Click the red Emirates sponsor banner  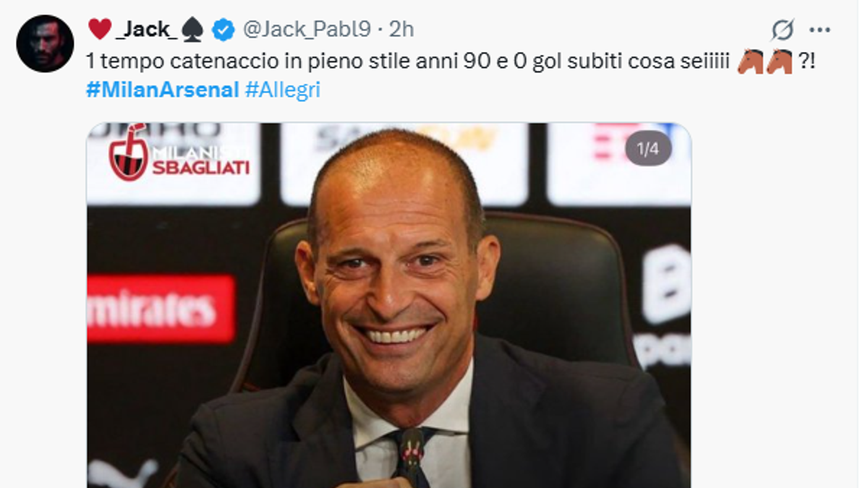point(161,309)
